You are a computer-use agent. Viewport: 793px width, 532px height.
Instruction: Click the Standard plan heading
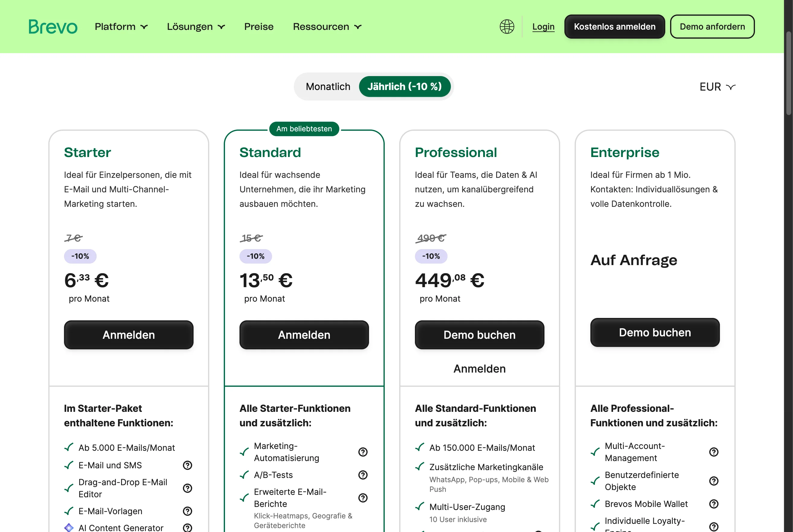(270, 152)
